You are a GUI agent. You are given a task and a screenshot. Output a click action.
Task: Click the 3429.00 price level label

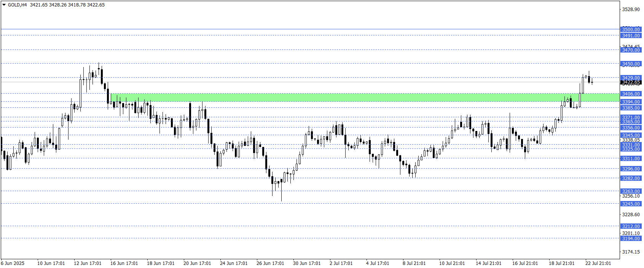click(x=631, y=78)
